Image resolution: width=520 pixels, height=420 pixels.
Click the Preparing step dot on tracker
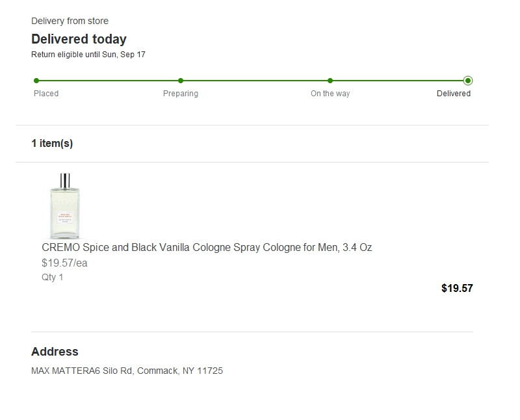[x=181, y=81]
